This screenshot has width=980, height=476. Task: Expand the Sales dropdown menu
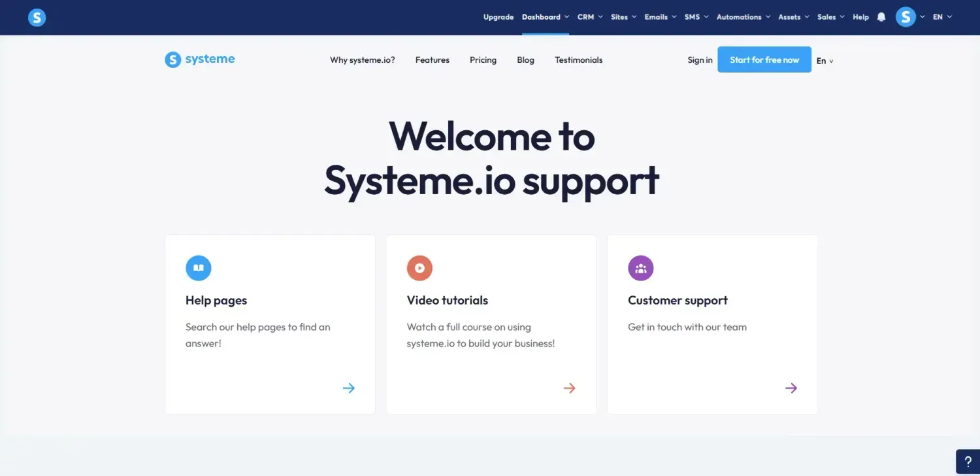click(x=831, y=17)
